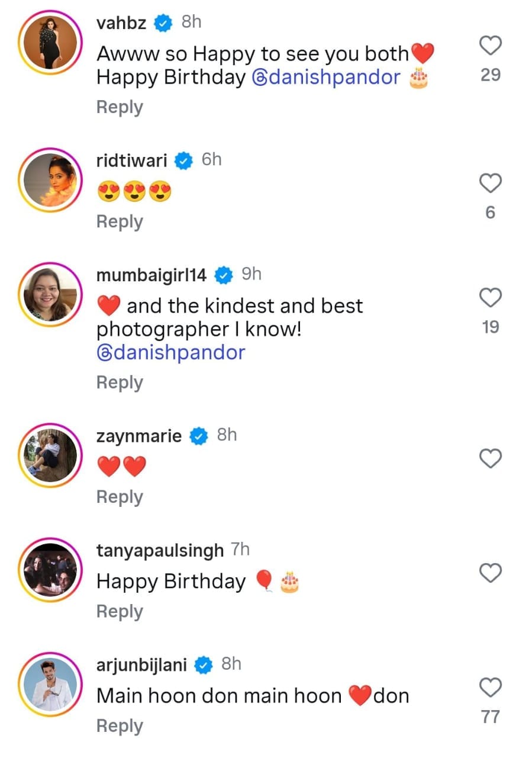
Task: Like mumbaigirl14's photographer comment
Action: click(x=490, y=298)
